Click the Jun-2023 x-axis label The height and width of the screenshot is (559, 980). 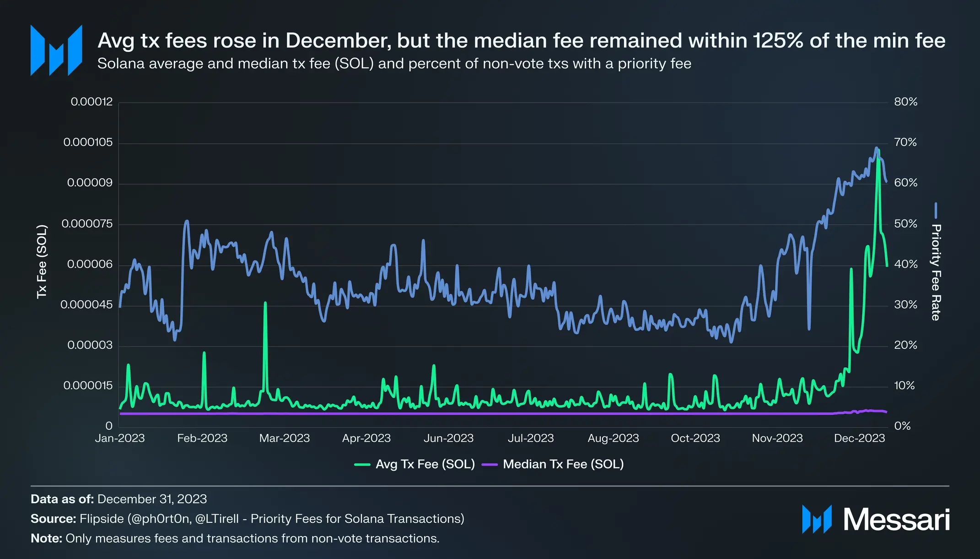point(448,438)
